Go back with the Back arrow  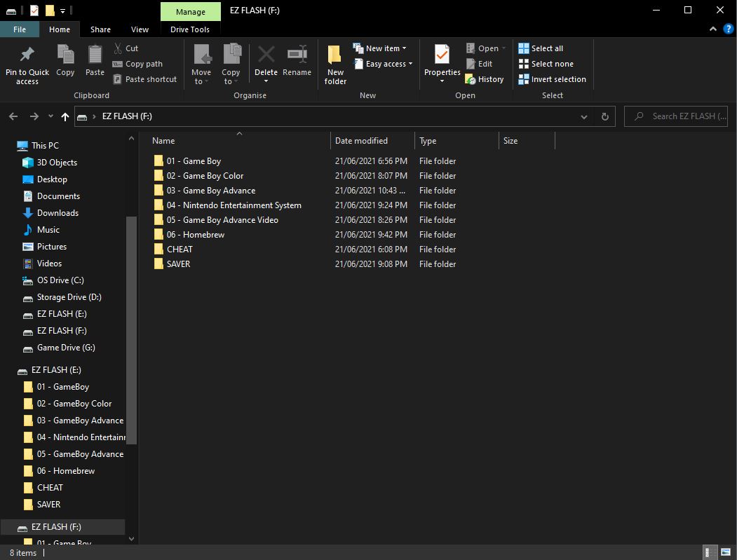pyautogui.click(x=13, y=116)
